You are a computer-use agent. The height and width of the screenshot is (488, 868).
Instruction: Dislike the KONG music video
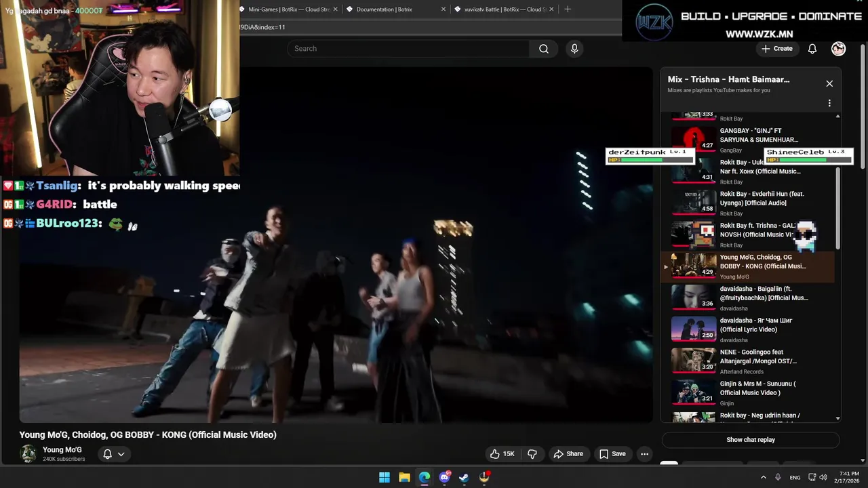point(532,454)
